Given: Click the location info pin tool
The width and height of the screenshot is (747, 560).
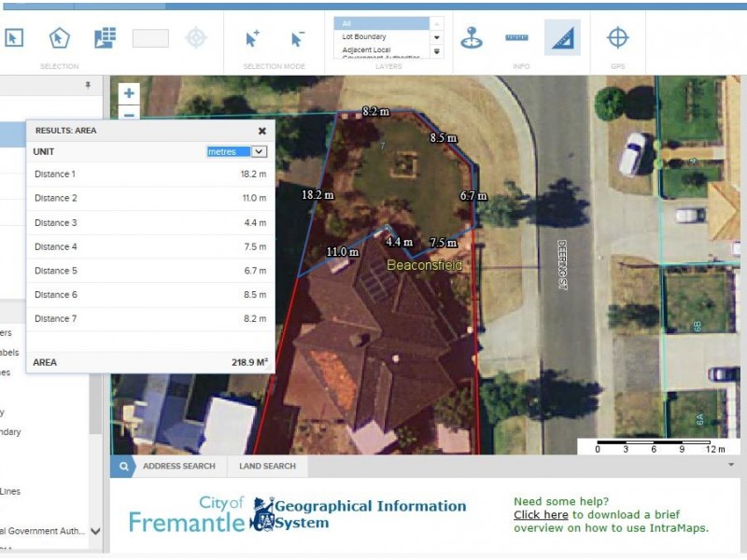Looking at the screenshot, I should click(x=472, y=38).
